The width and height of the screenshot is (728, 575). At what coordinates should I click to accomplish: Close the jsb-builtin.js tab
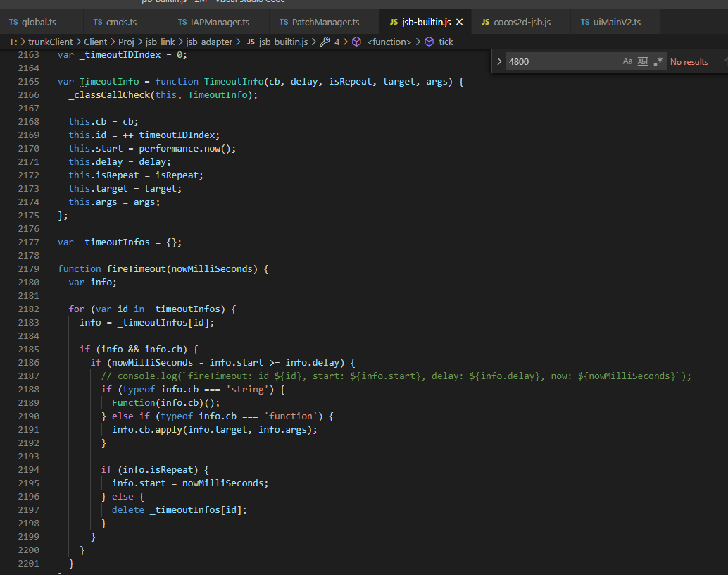point(459,22)
